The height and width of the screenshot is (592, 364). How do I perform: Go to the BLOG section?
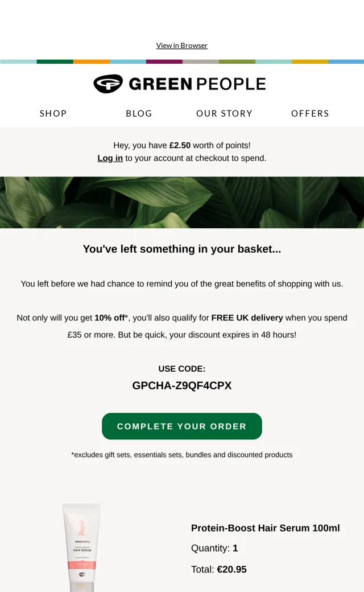139,113
